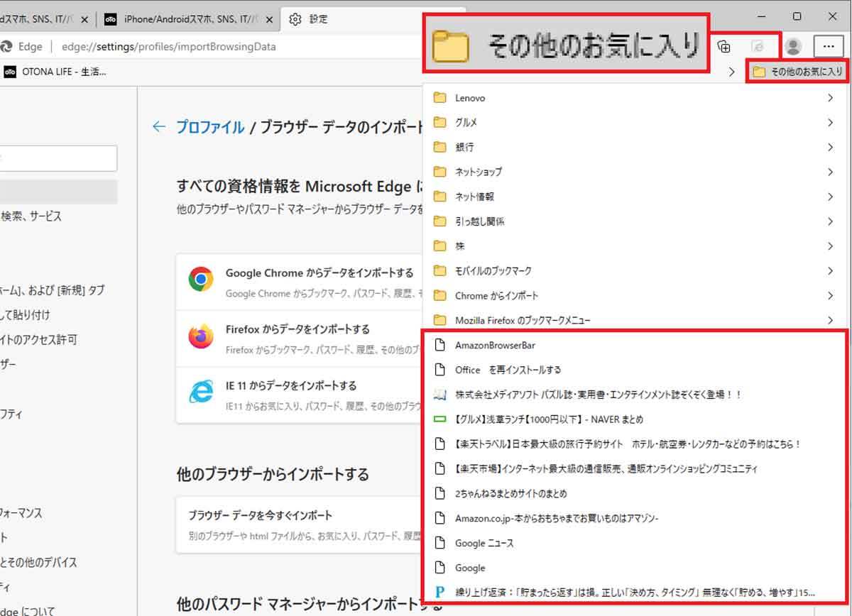Open the ネットショップ favorites folder
This screenshot has height=616, width=852.
pos(635,172)
